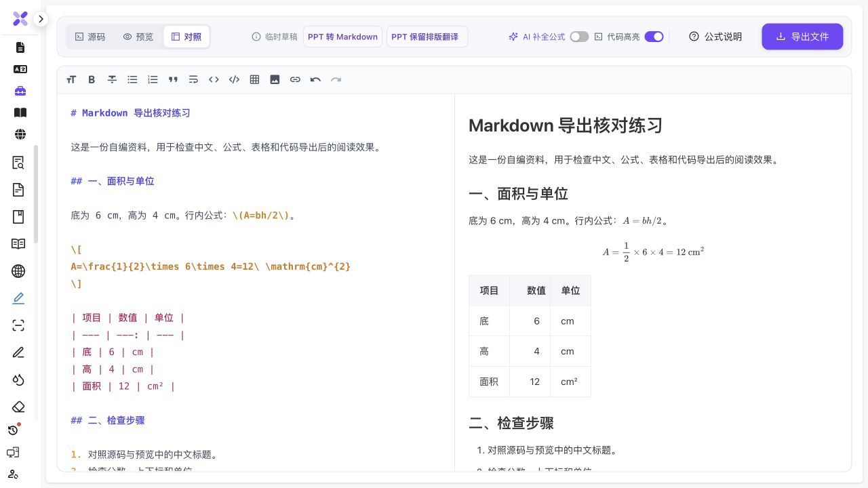
Task: Insert inline code with the angle brackets icon
Action: [214, 79]
